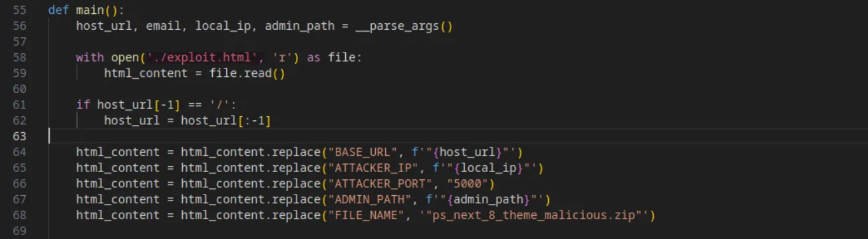Click line number 55 in gutter
Viewport: 868px width, 239px height.
click(x=19, y=10)
